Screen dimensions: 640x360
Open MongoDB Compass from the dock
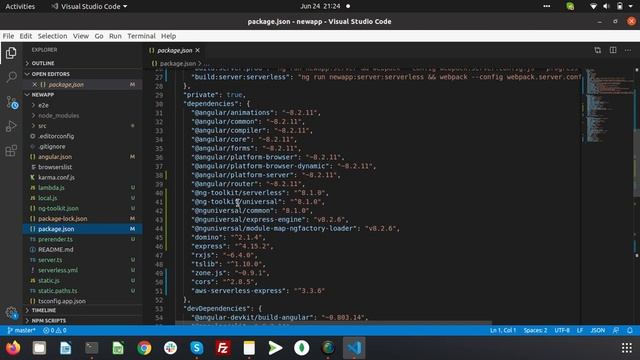coord(302,348)
